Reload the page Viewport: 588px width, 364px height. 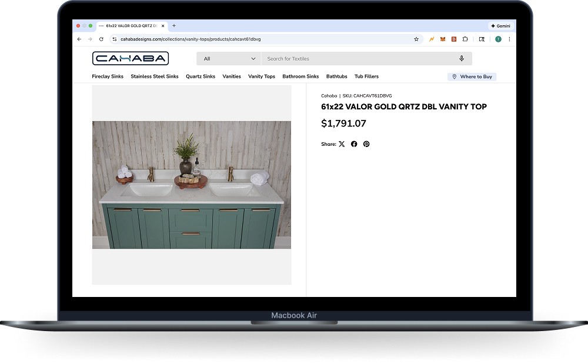pyautogui.click(x=101, y=39)
